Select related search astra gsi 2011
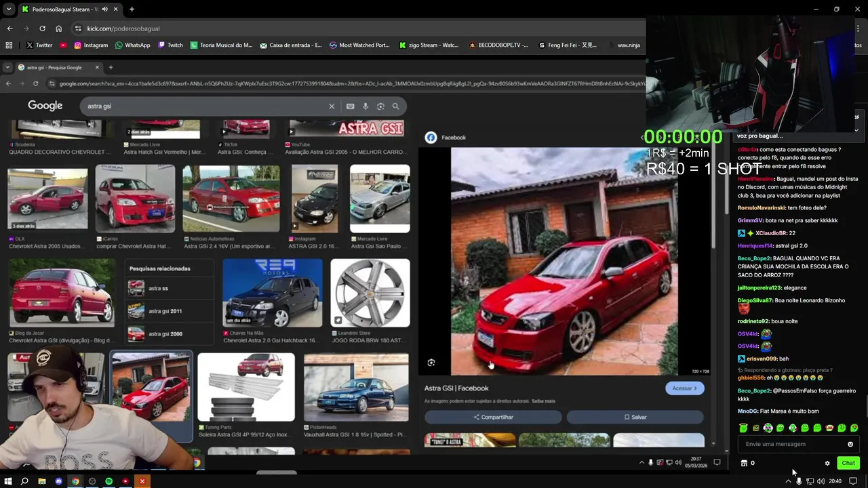Screen dimensions: 868x488 click(170, 311)
